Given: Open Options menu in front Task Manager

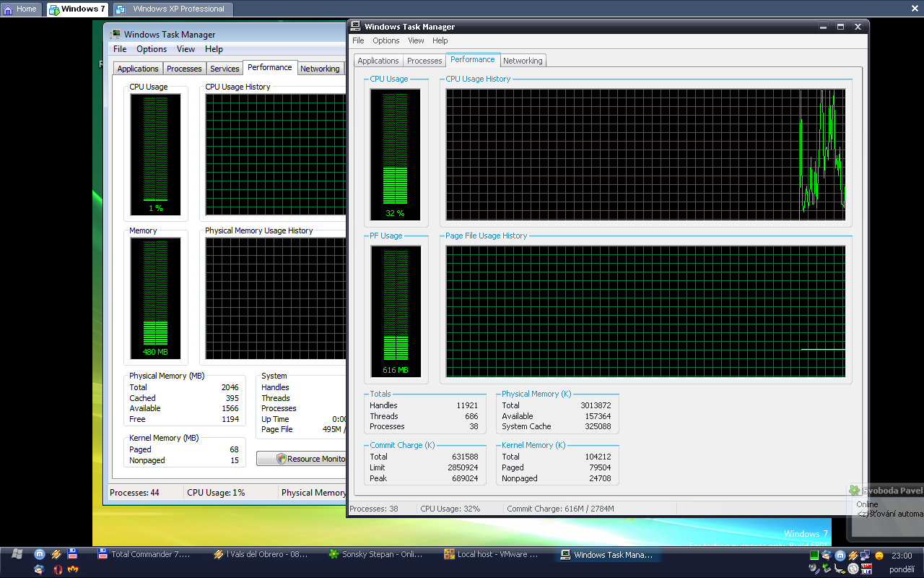Looking at the screenshot, I should (386, 40).
